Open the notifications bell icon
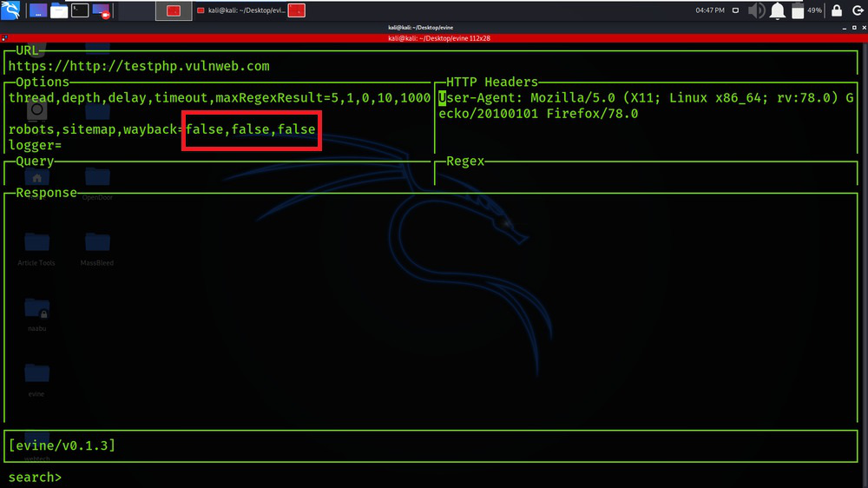The image size is (868, 488). (777, 10)
